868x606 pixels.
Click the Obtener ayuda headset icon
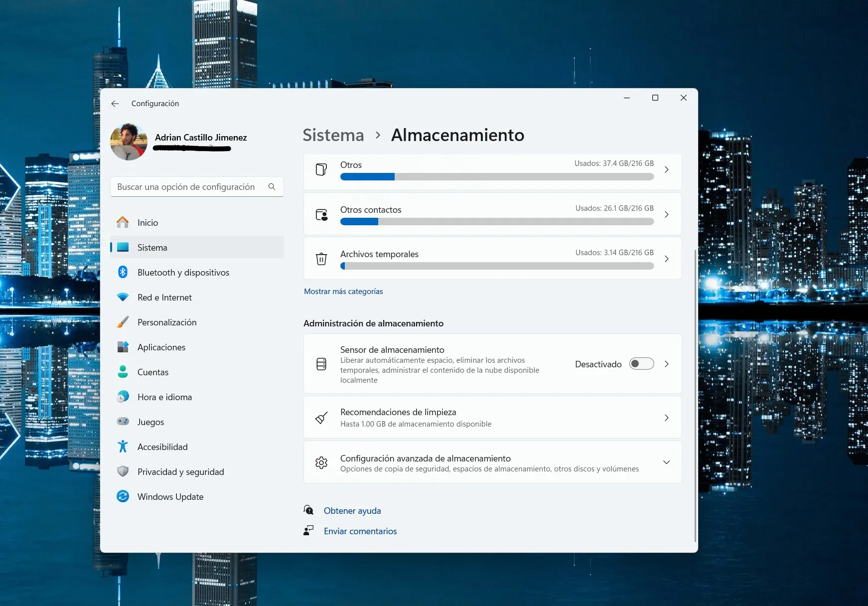point(308,510)
